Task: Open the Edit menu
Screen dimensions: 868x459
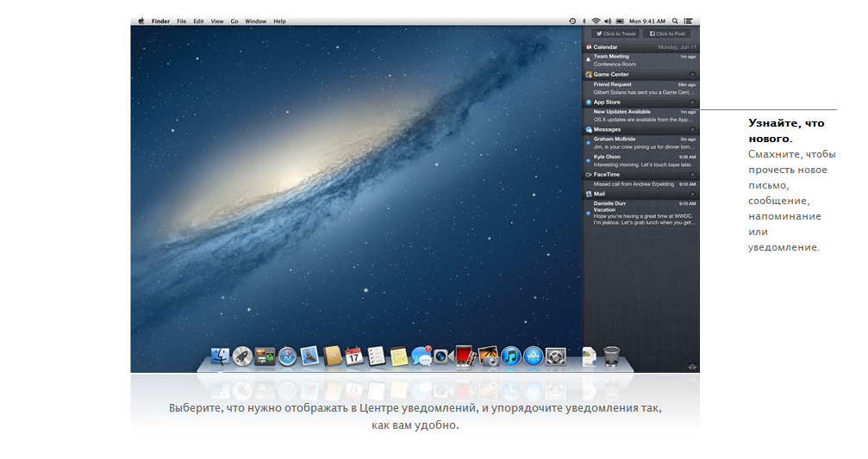Action: [x=198, y=21]
